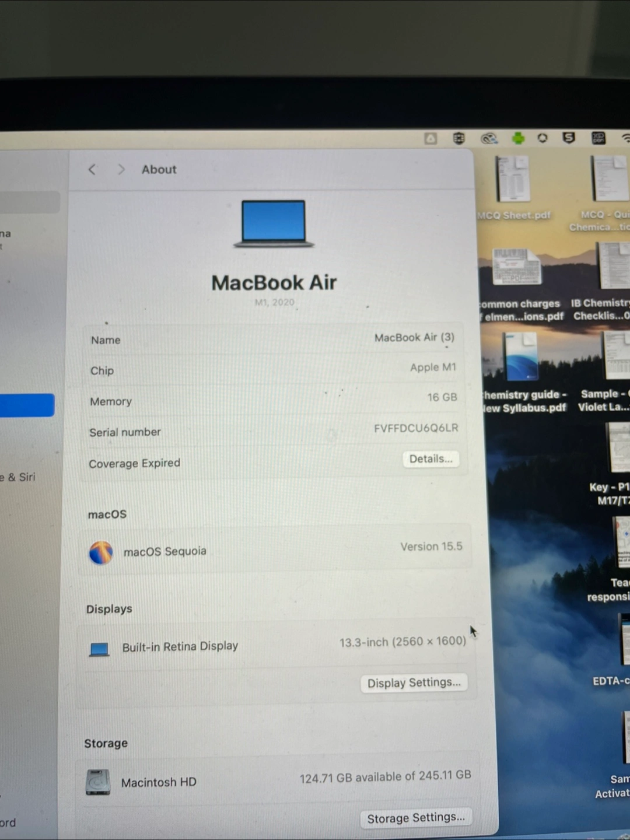Click the sidebar search field
Viewport: 630px width, 840px height.
[29, 202]
